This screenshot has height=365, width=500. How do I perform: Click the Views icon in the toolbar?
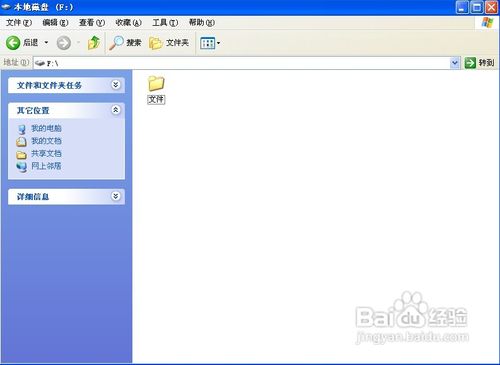click(207, 43)
